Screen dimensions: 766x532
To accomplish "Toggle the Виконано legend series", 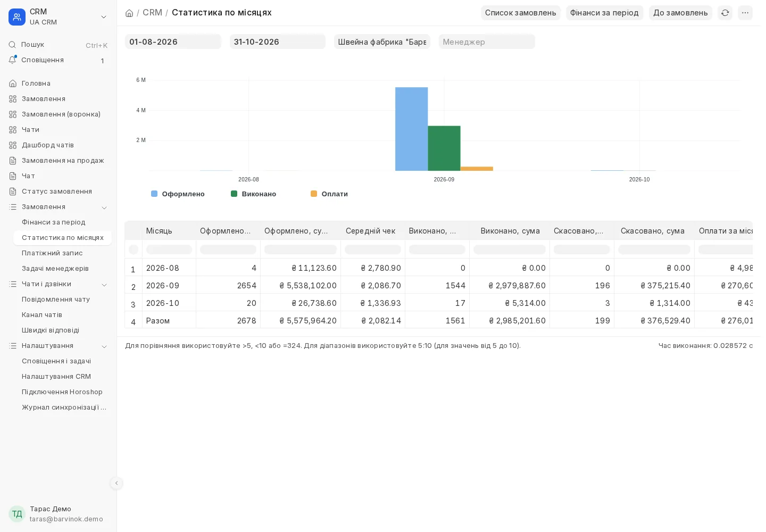I will tap(254, 194).
